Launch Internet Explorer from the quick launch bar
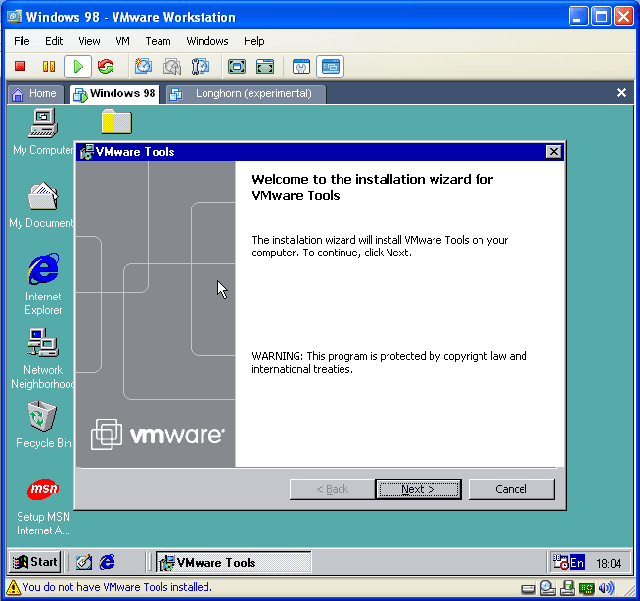Image resolution: width=640 pixels, height=601 pixels. click(107, 563)
